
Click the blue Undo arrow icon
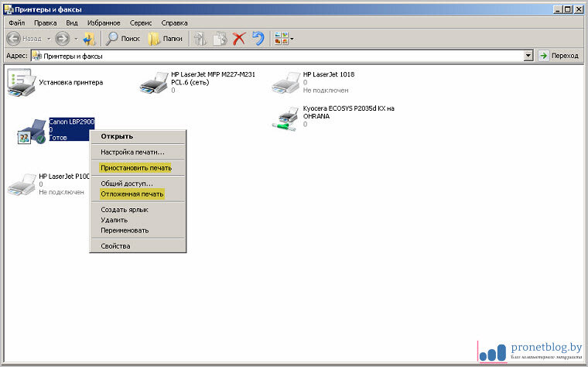click(258, 38)
